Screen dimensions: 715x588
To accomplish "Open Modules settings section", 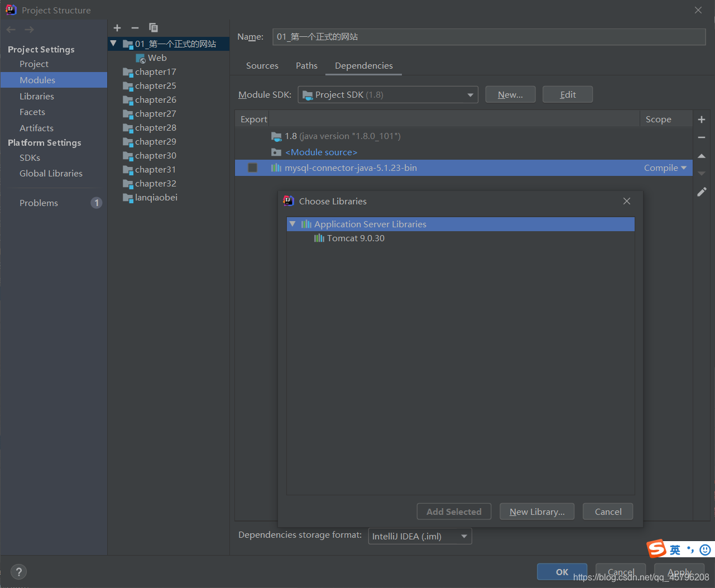I will 37,80.
